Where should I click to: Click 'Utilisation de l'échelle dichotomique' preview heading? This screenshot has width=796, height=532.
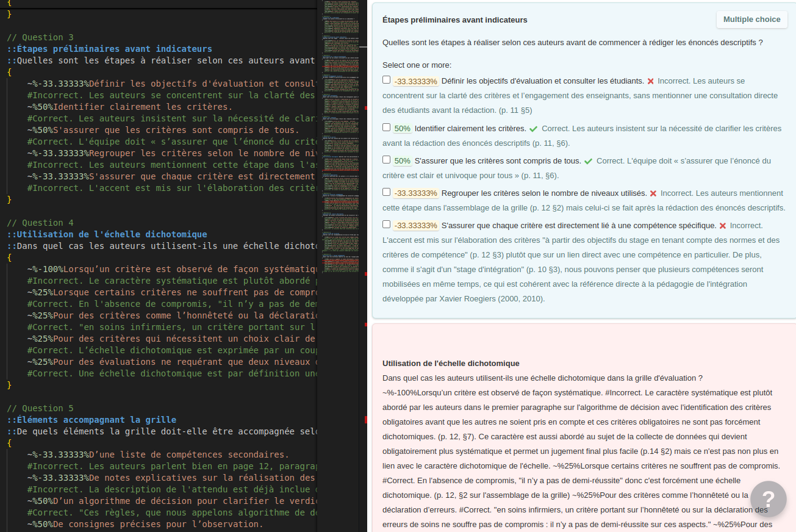tap(451, 364)
